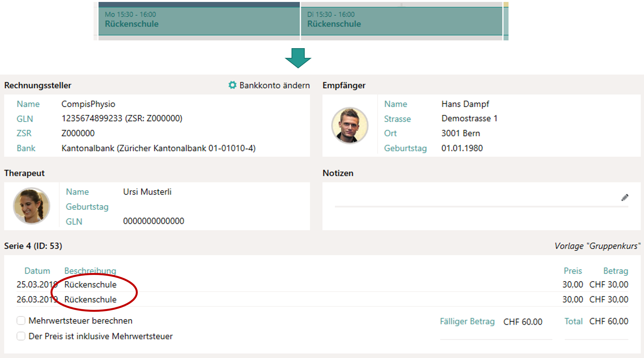The width and height of the screenshot is (644, 358).
Task: Click the Preis column header
Action: [573, 271]
